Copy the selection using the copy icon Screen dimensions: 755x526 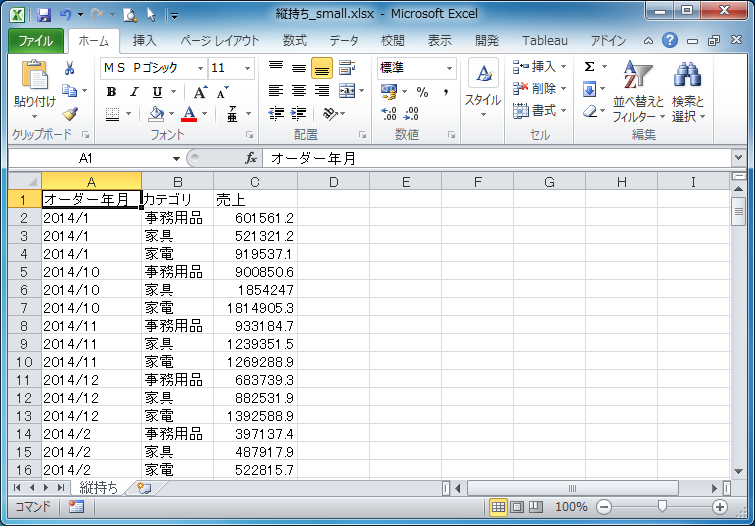[69, 91]
